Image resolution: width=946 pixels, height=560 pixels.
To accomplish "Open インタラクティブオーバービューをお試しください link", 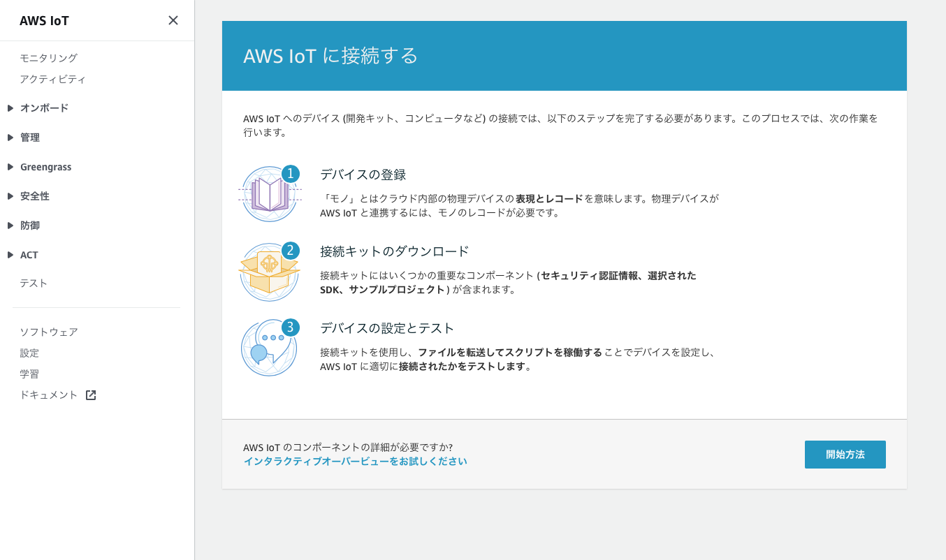I will [x=355, y=462].
